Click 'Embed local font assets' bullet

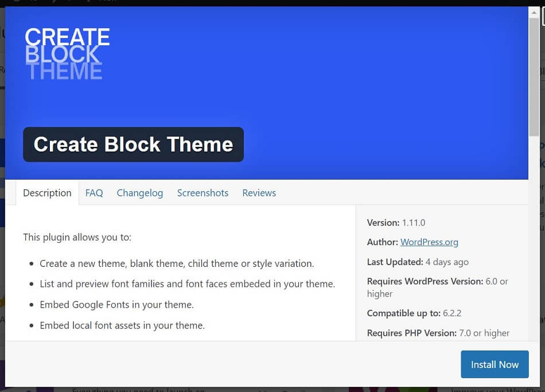[x=122, y=325]
